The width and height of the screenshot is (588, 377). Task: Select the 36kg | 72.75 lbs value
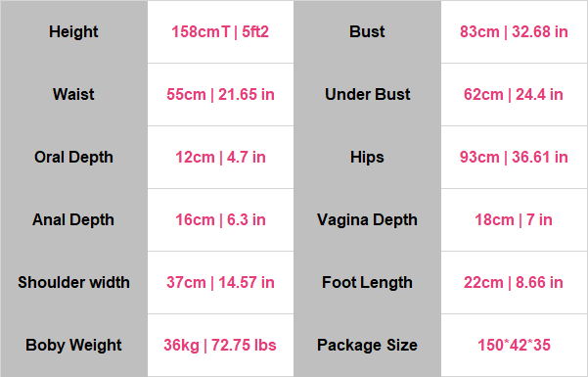pyautogui.click(x=220, y=345)
